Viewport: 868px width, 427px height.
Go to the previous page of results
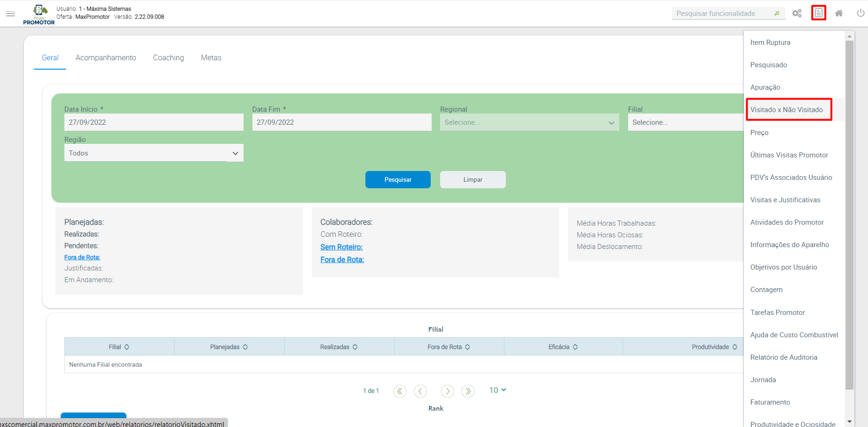pyautogui.click(x=420, y=391)
